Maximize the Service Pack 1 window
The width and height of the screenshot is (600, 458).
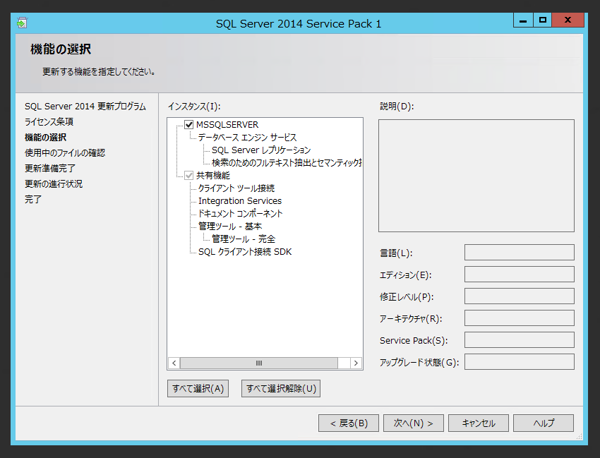pos(542,20)
